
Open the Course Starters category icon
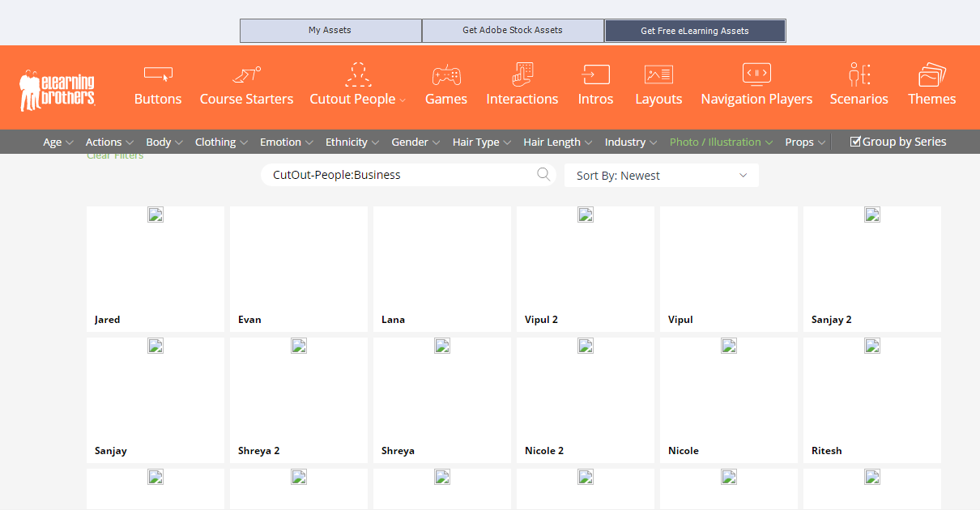point(246,74)
